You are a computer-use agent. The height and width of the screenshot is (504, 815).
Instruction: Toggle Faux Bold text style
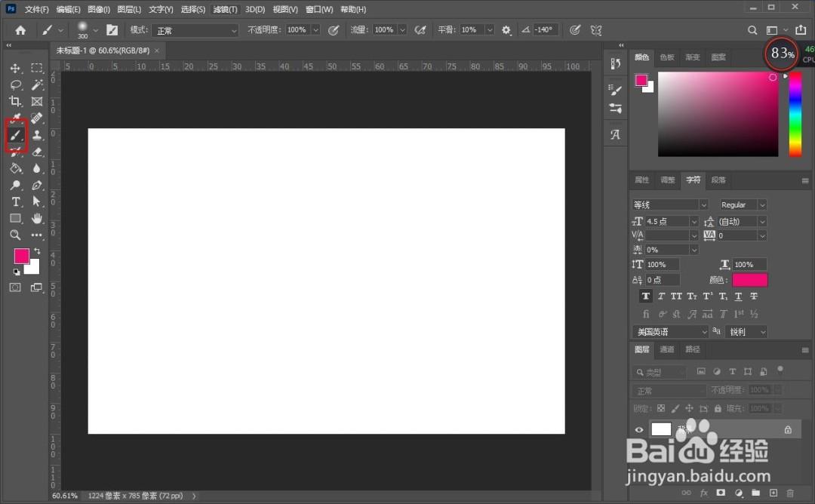[645, 297]
